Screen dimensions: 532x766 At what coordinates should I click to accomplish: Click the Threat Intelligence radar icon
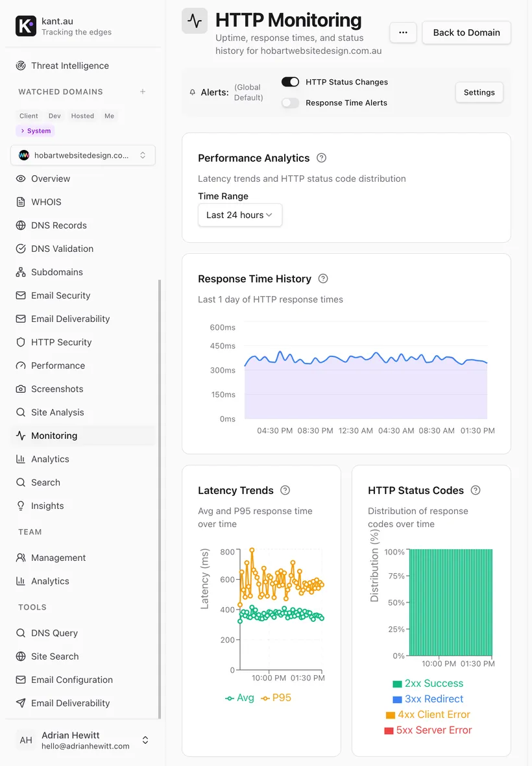tap(21, 66)
